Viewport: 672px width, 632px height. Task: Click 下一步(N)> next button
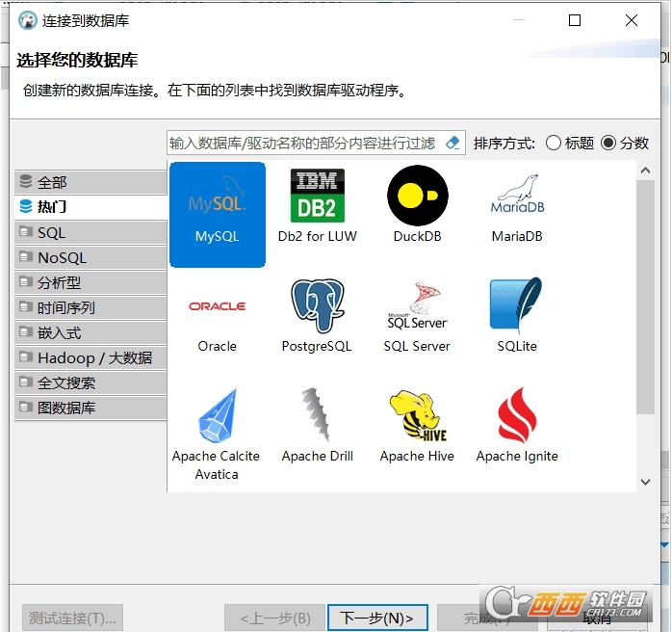(x=377, y=618)
